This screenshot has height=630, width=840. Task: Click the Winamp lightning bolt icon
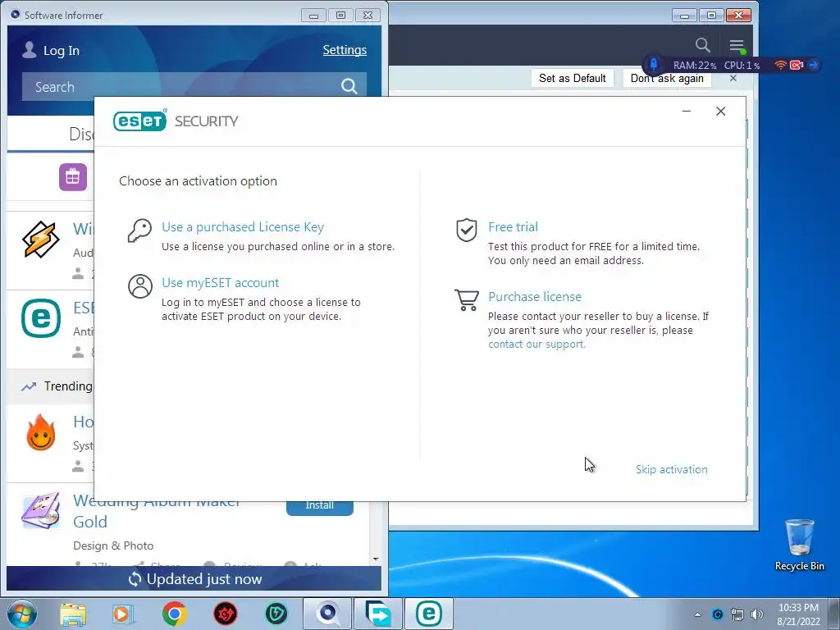tap(41, 240)
